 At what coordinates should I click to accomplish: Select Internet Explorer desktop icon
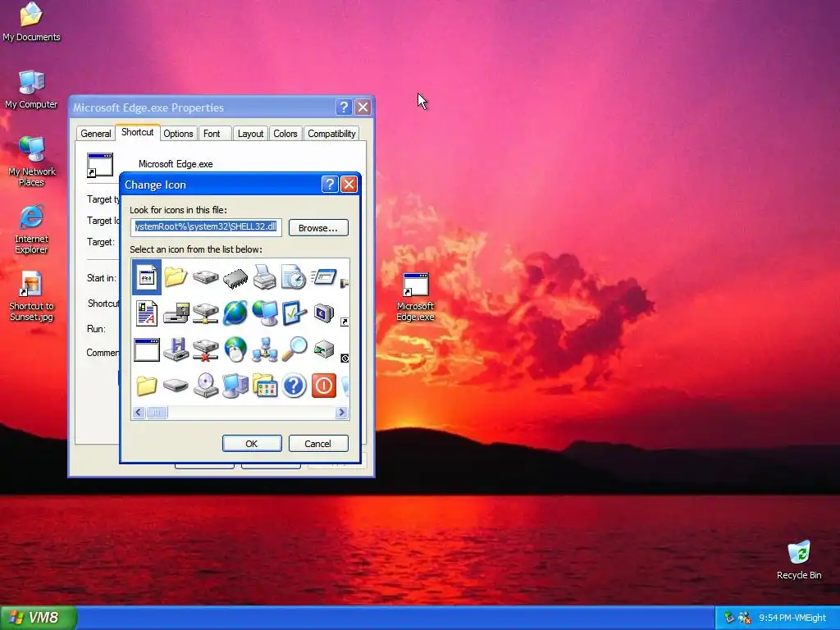click(32, 229)
